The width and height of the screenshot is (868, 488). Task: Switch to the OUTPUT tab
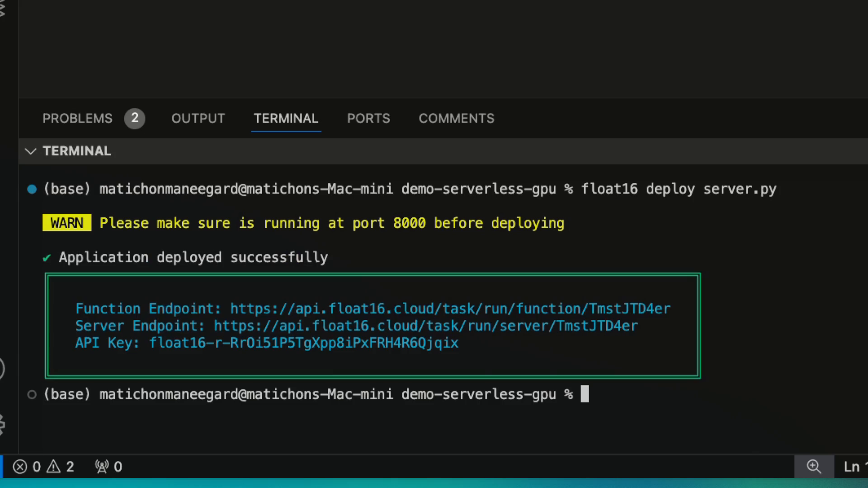click(198, 118)
